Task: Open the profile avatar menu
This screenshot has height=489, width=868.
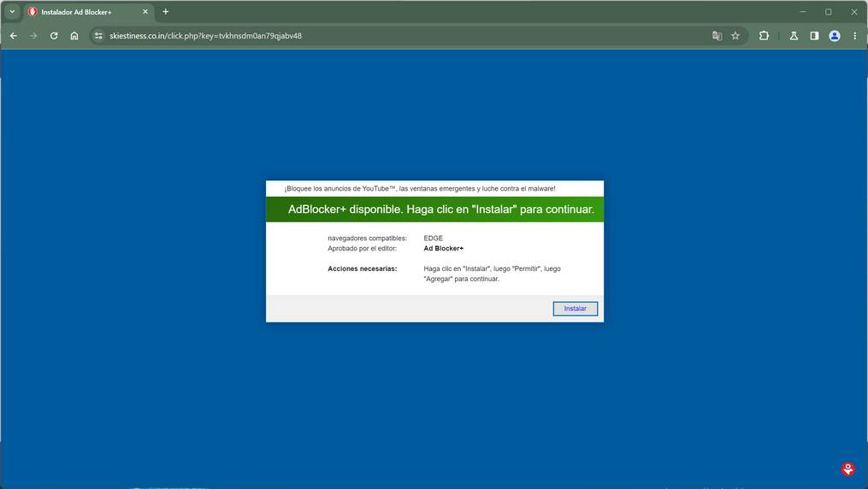Action: [x=835, y=36]
